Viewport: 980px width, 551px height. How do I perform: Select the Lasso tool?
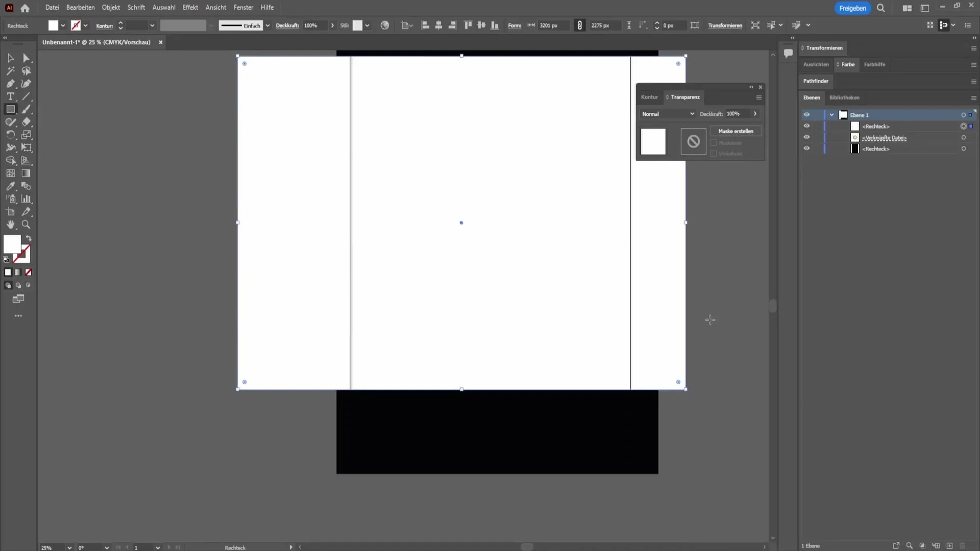(27, 71)
